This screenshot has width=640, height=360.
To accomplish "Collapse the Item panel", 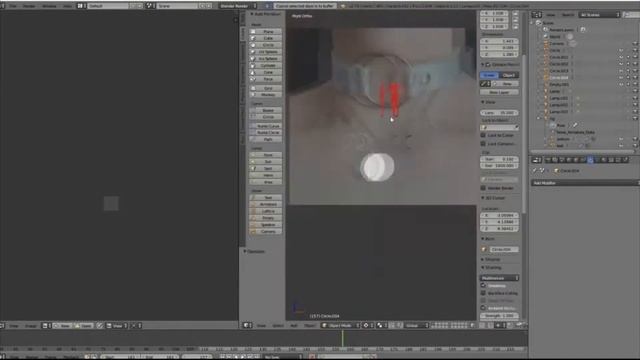I will [483, 239].
